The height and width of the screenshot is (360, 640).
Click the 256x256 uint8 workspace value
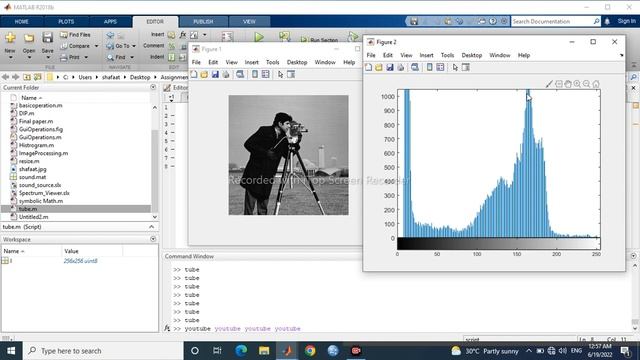80,261
